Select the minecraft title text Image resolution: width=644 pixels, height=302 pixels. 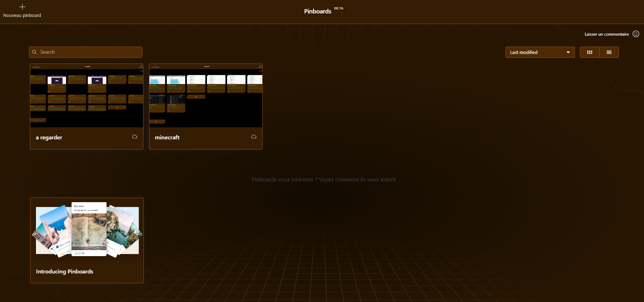point(167,138)
